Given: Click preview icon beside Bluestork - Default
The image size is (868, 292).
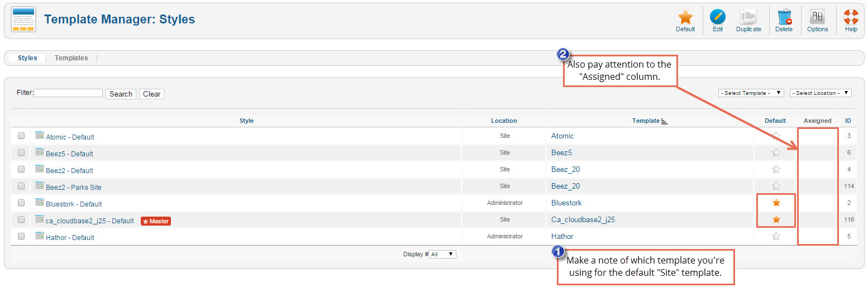Looking at the screenshot, I should tap(40, 202).
